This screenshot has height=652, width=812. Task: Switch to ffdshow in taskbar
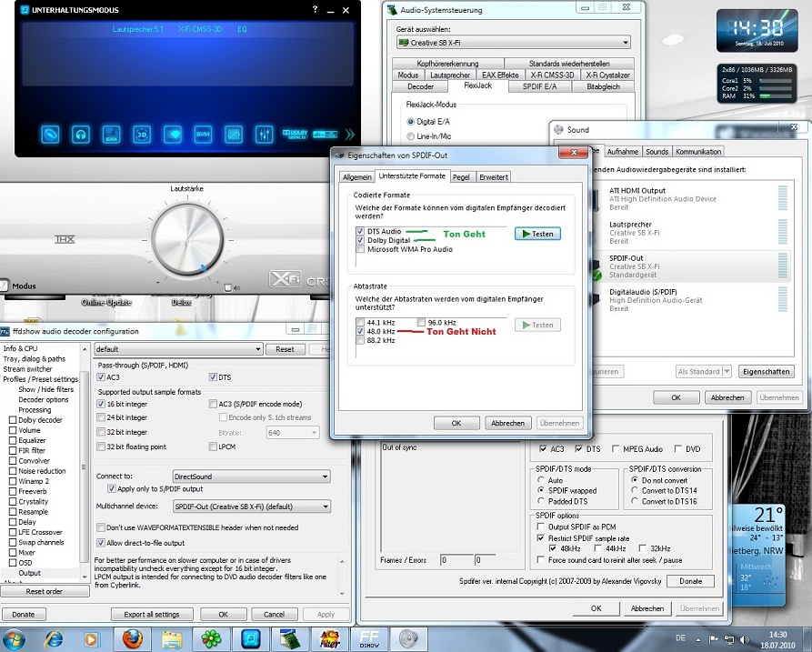tap(369, 639)
